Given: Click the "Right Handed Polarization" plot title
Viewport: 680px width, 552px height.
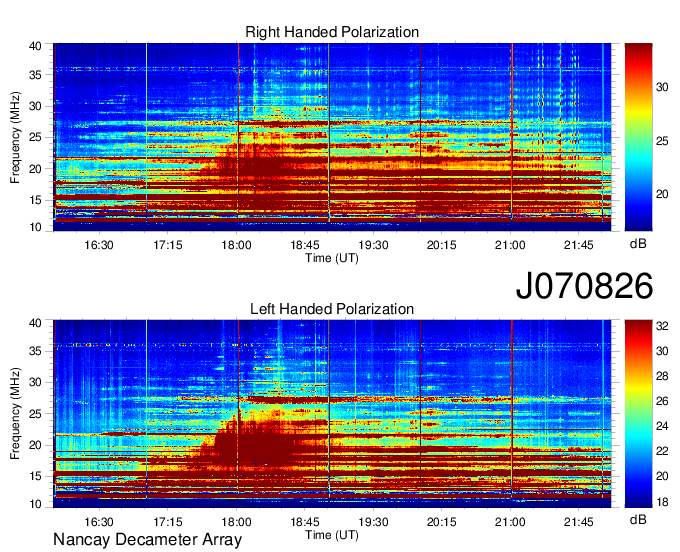Looking at the screenshot, I should click(332, 32).
